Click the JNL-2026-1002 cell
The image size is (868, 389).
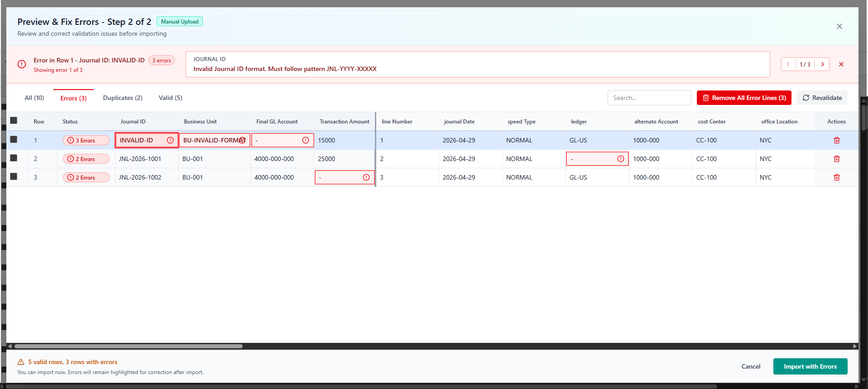[x=147, y=177]
